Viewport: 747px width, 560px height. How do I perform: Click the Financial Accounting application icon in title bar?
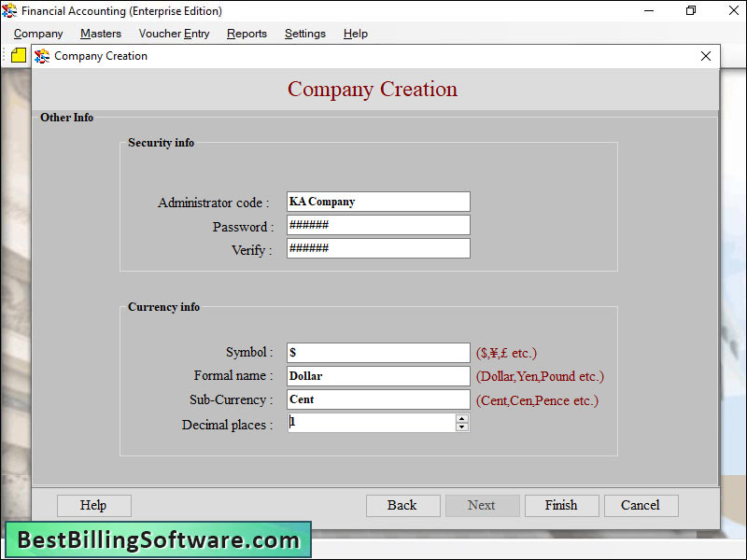click(9, 10)
